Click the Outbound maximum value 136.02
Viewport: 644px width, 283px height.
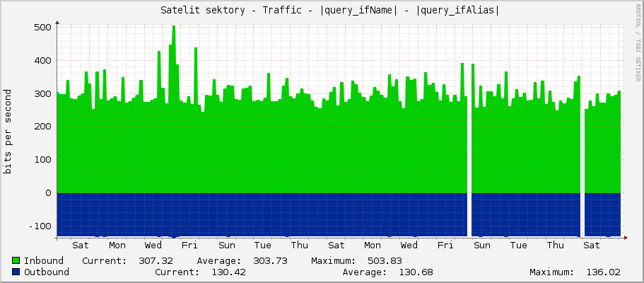click(x=603, y=272)
